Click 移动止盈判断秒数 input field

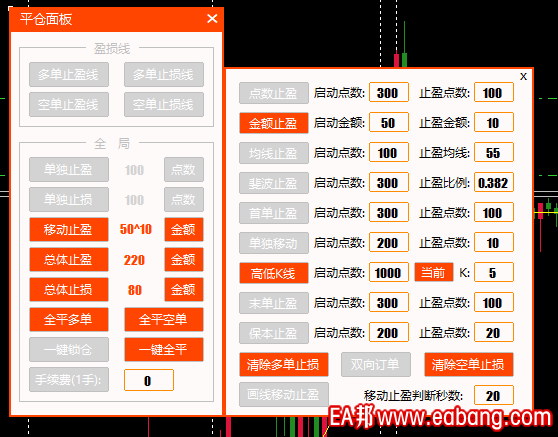(494, 395)
